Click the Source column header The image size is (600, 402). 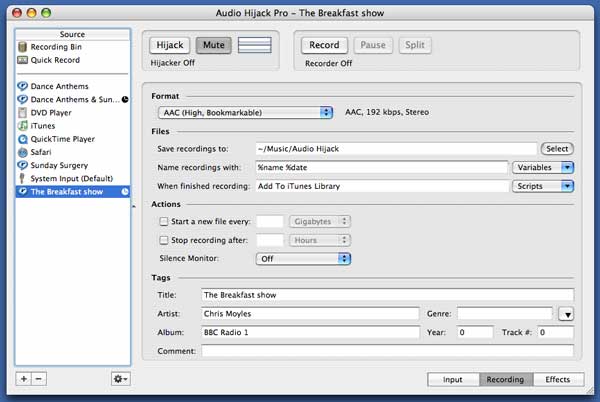click(73, 34)
